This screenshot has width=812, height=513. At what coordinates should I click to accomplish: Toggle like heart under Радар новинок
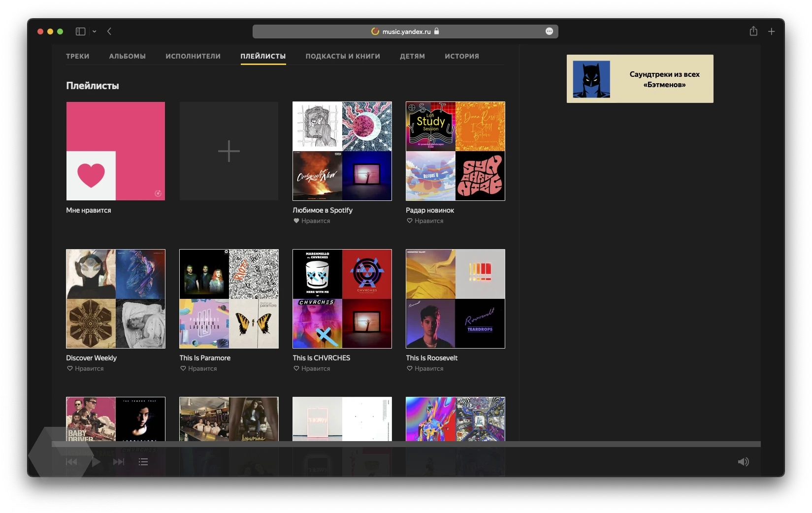pos(410,221)
